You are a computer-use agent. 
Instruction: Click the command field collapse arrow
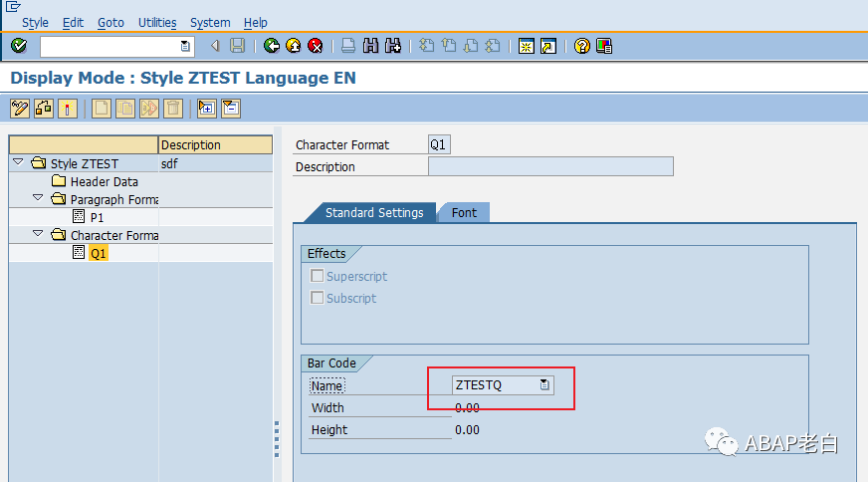(215, 46)
